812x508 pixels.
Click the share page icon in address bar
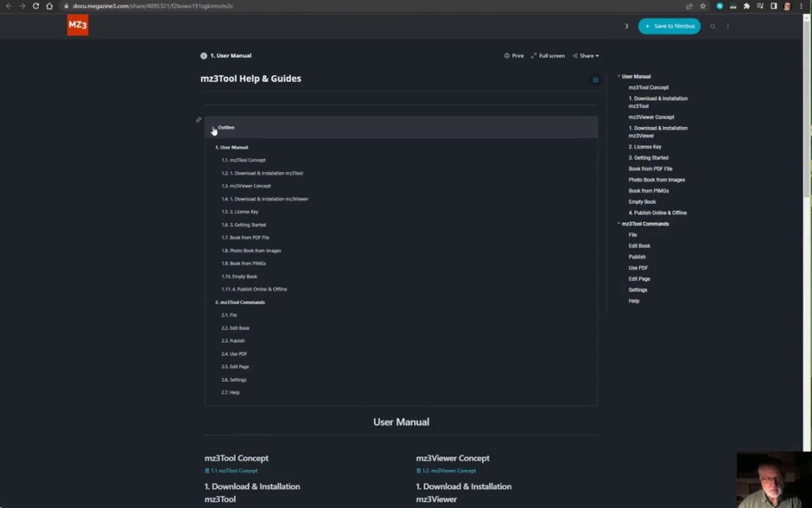689,6
